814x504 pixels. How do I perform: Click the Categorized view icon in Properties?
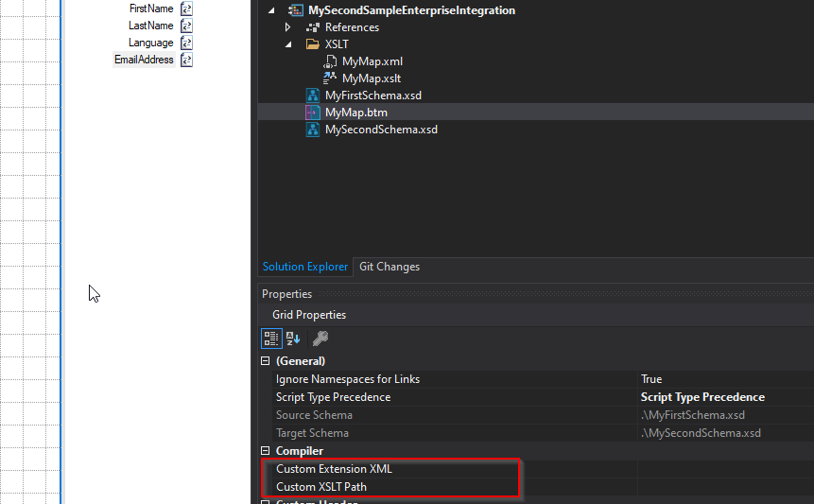(271, 339)
